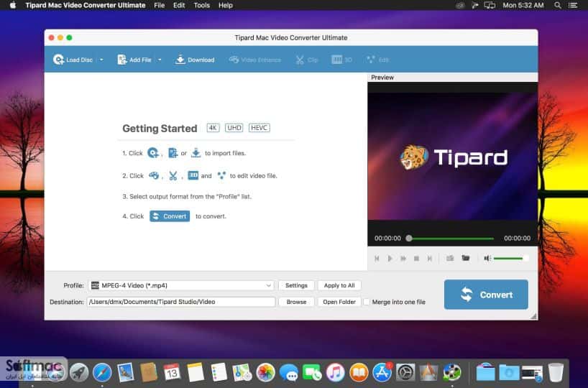Click the Destination path field

click(181, 302)
